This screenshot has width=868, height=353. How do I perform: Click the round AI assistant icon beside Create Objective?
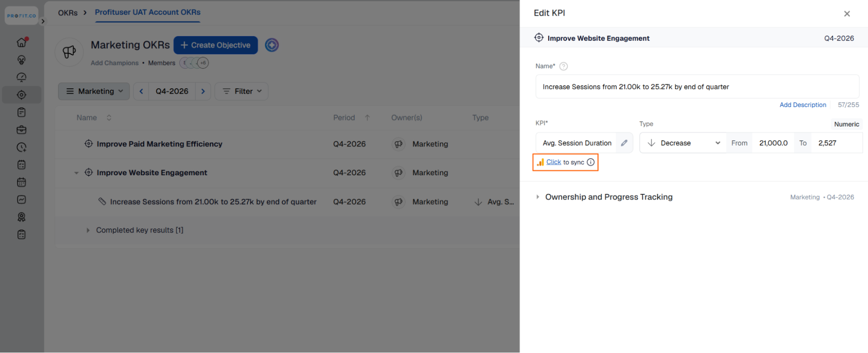coord(272,45)
